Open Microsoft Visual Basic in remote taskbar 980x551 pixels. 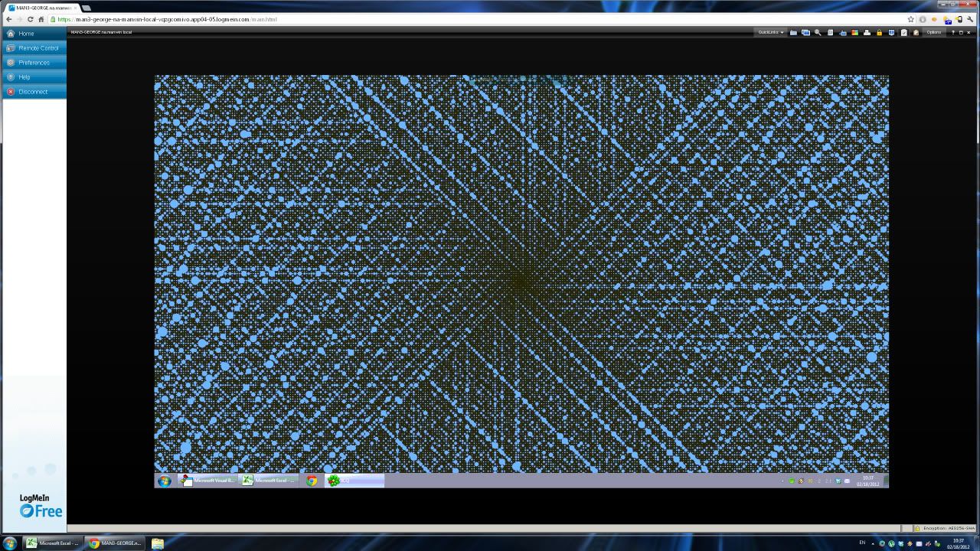click(x=207, y=481)
